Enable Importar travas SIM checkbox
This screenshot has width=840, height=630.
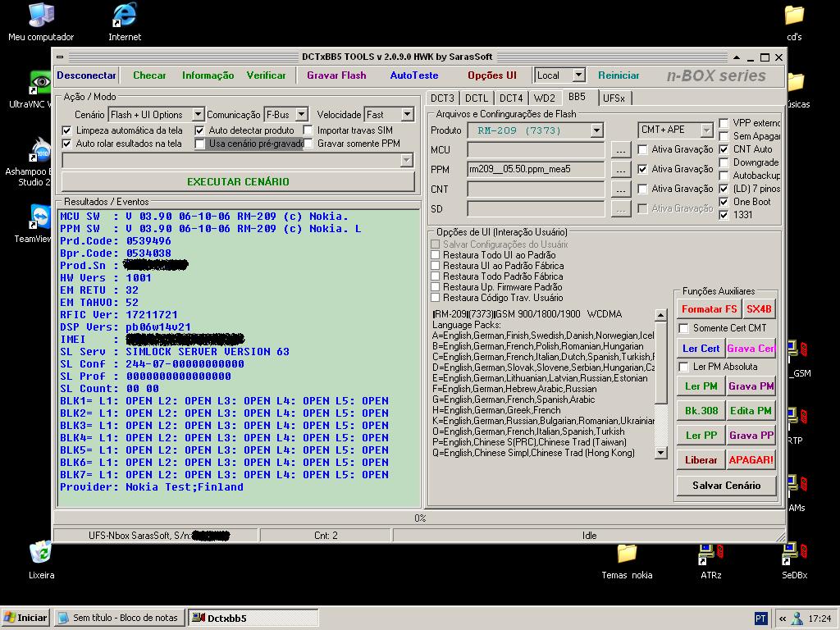[x=308, y=130]
